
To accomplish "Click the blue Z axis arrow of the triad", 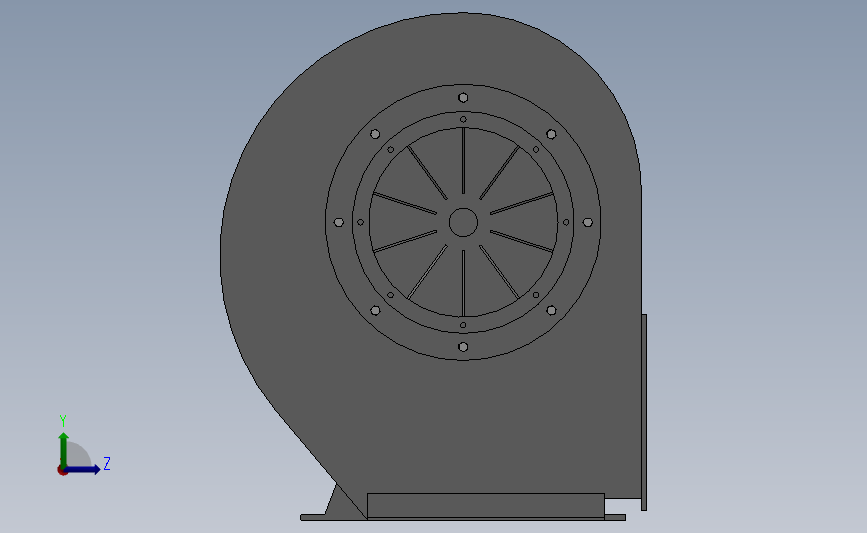I will [83, 469].
